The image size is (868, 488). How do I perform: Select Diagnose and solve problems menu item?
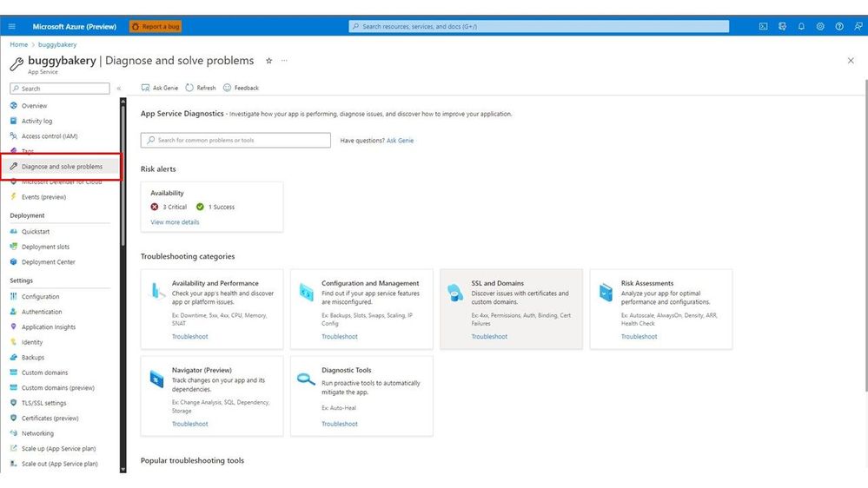coord(60,167)
